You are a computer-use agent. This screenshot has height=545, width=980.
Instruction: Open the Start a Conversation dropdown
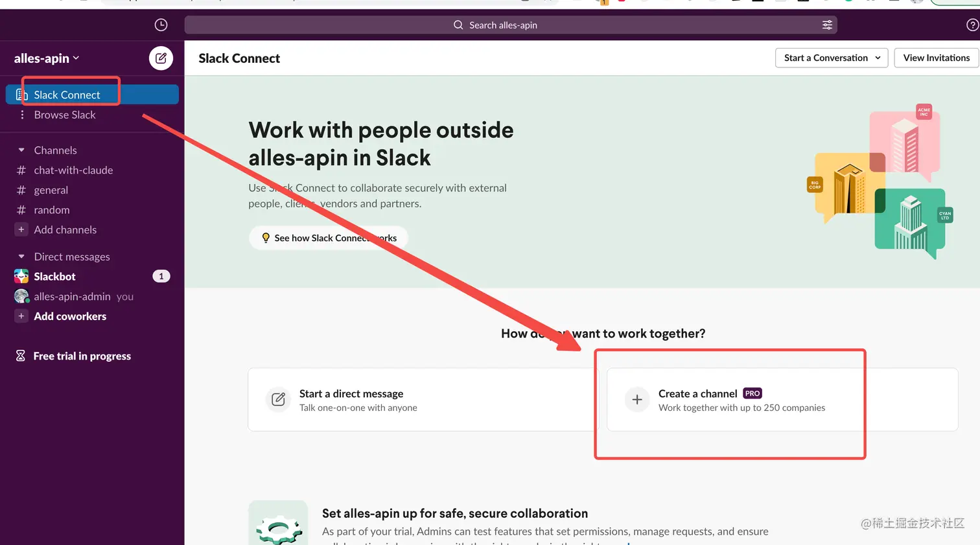click(x=832, y=58)
